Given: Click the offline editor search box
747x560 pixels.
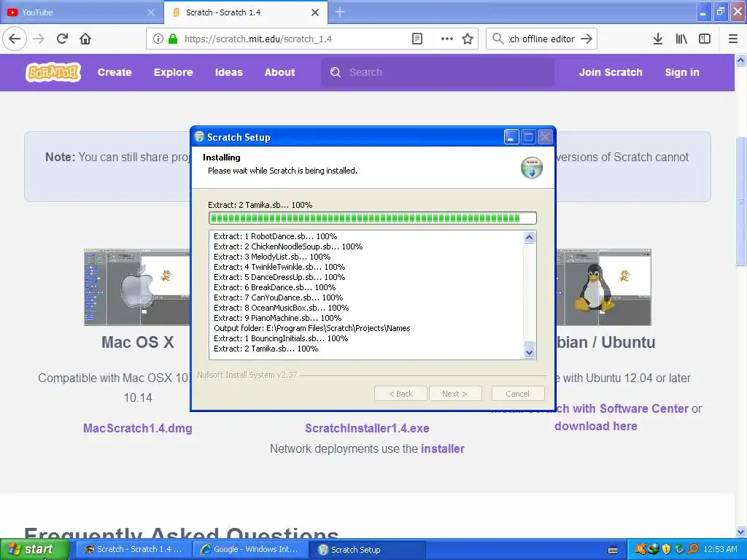Looking at the screenshot, I should (542, 39).
